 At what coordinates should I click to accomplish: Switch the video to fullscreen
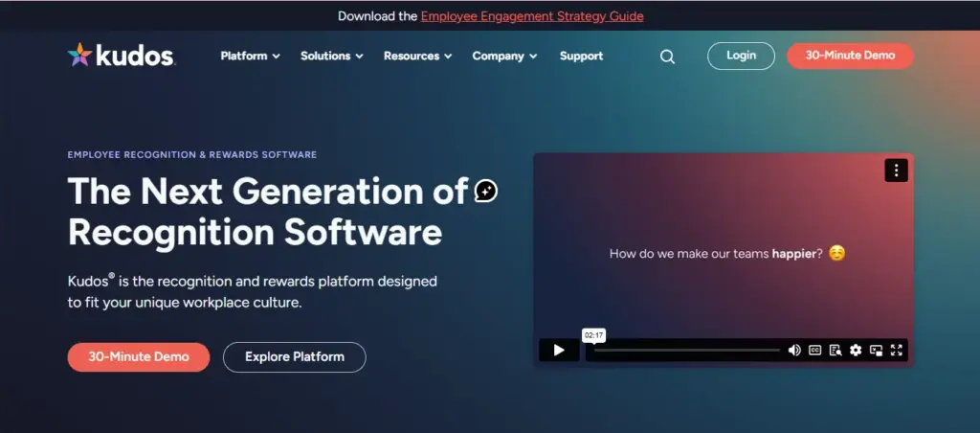coord(896,351)
